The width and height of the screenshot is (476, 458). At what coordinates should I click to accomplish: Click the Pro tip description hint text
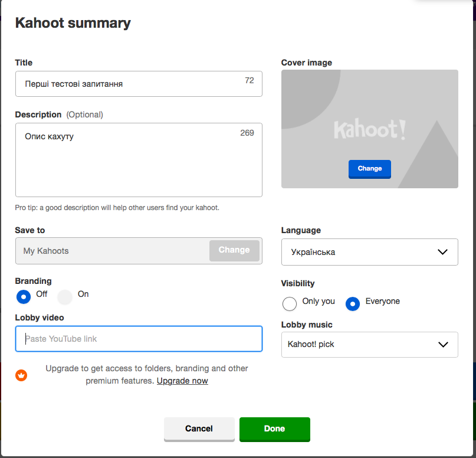pos(117,208)
